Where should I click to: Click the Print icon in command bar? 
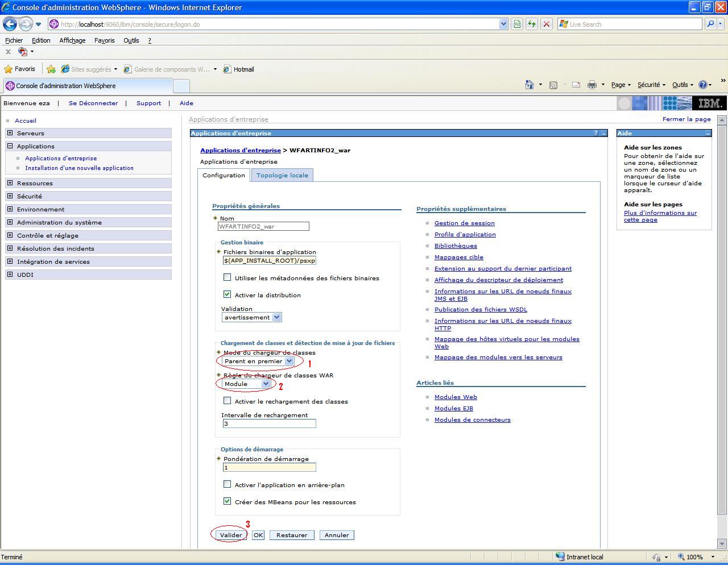point(591,85)
